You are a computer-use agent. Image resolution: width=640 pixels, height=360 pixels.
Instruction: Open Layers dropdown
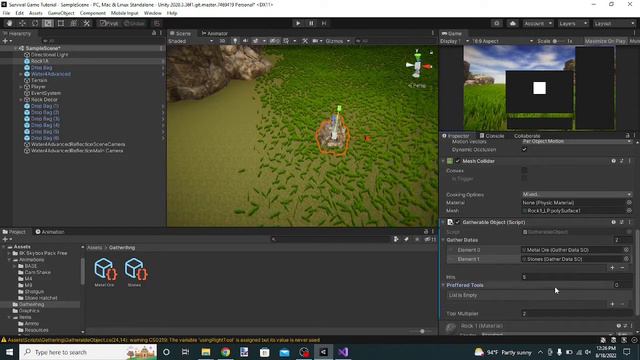(x=573, y=23)
